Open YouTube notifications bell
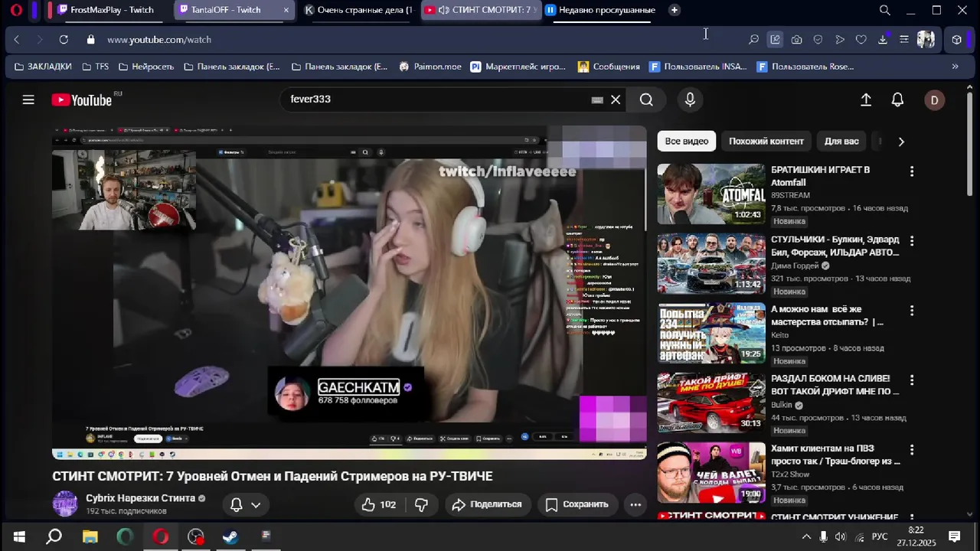Viewport: 980px width, 551px height. coord(897,99)
